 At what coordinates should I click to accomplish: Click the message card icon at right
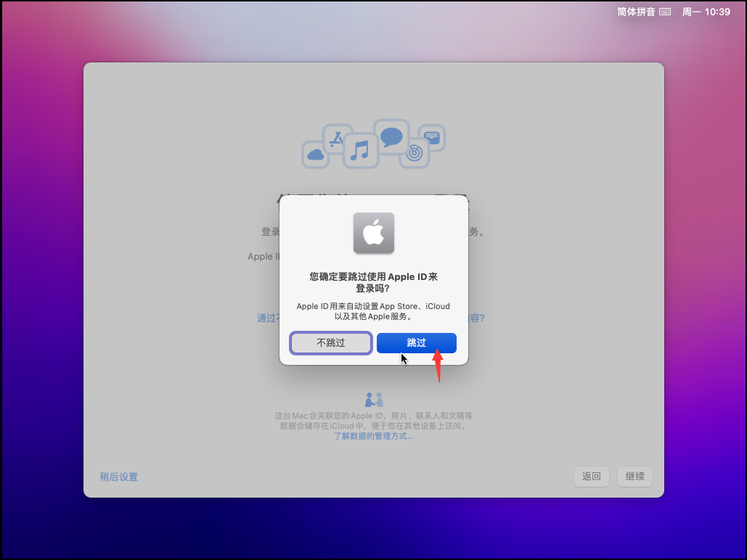[432, 138]
